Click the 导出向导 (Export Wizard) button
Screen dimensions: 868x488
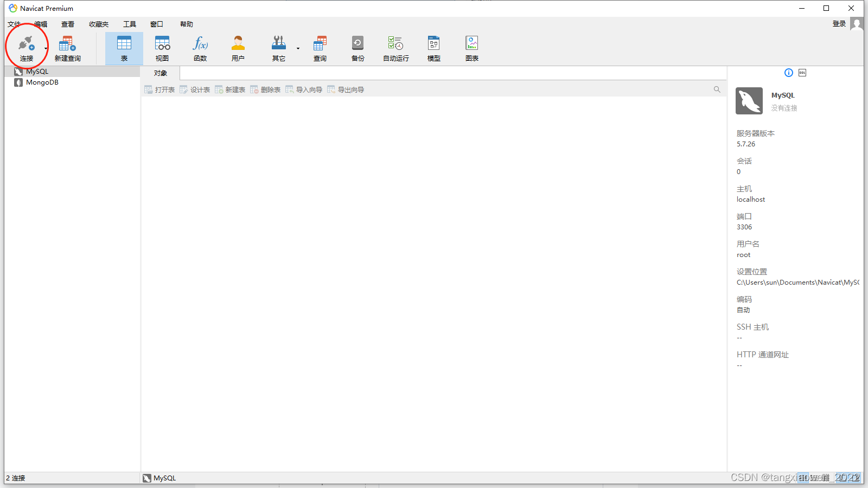click(346, 90)
